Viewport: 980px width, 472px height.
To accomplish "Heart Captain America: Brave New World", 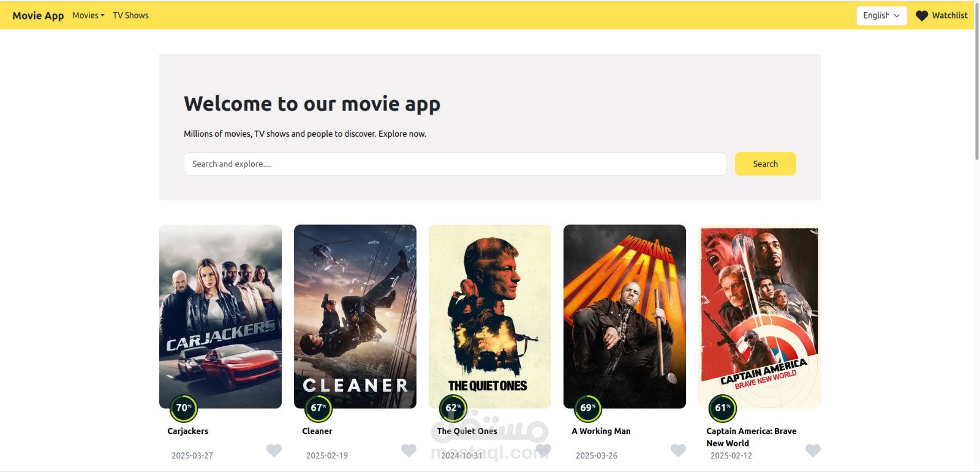I will (x=813, y=451).
